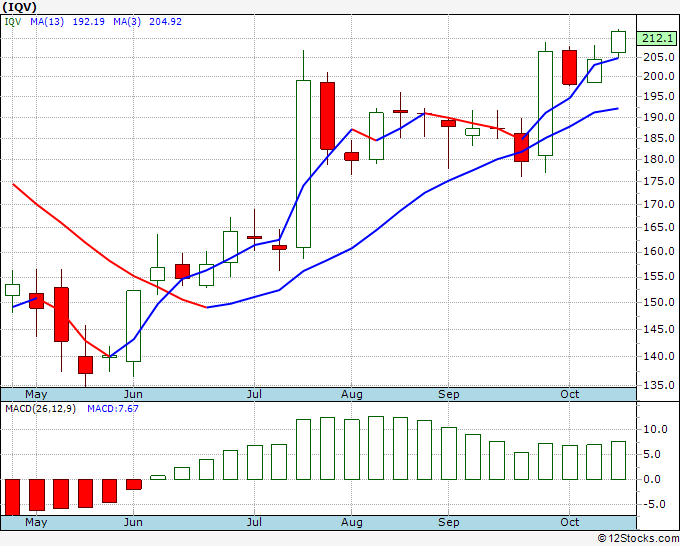The width and height of the screenshot is (680, 546).
Task: Click the 190.0 price axis label
Action: (660, 117)
